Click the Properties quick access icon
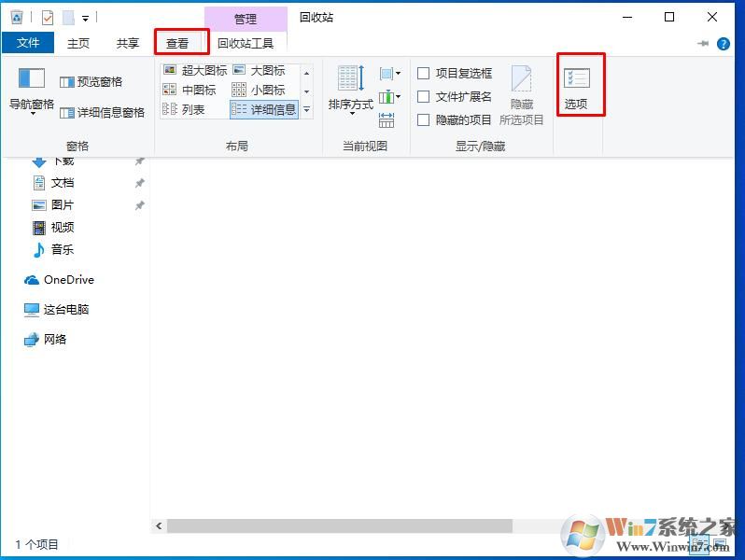 click(x=48, y=18)
